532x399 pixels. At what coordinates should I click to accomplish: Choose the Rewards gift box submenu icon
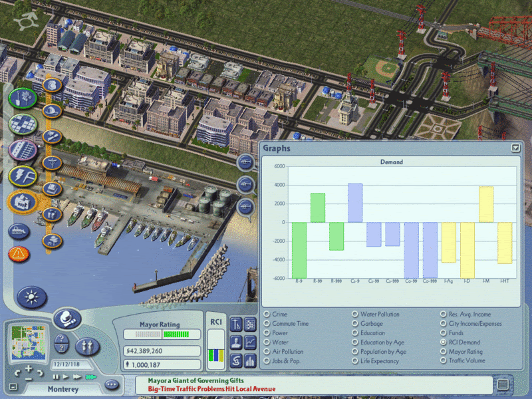(x=52, y=214)
